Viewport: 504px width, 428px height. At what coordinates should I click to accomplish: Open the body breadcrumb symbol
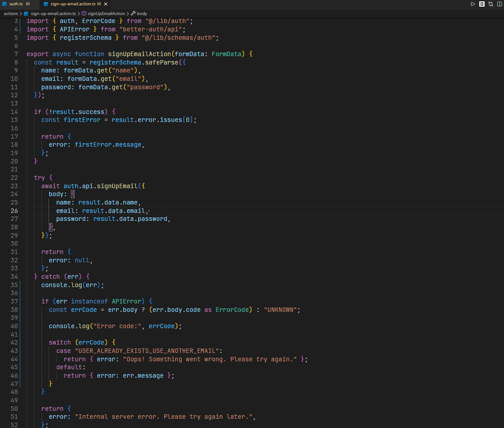point(142,14)
